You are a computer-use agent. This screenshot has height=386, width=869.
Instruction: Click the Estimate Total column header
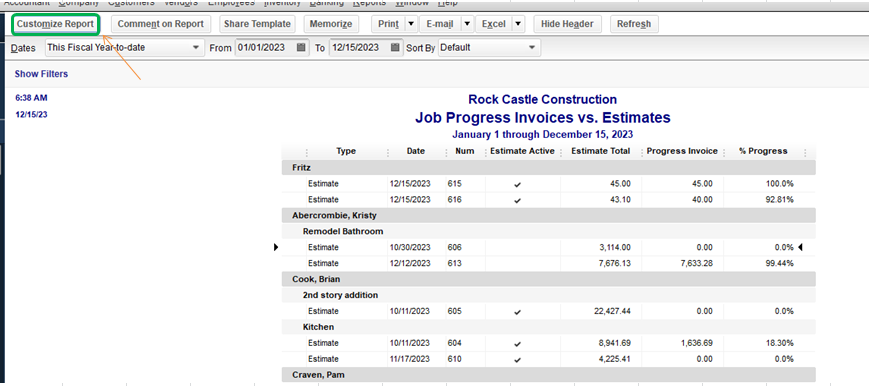coord(601,151)
